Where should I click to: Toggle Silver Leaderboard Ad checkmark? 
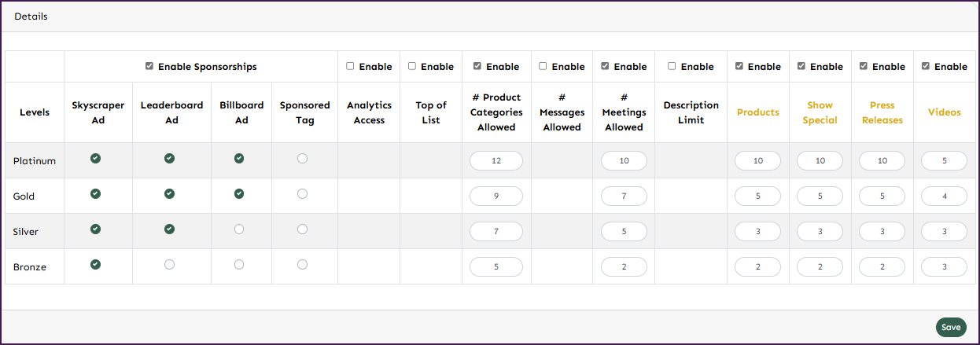tap(169, 229)
